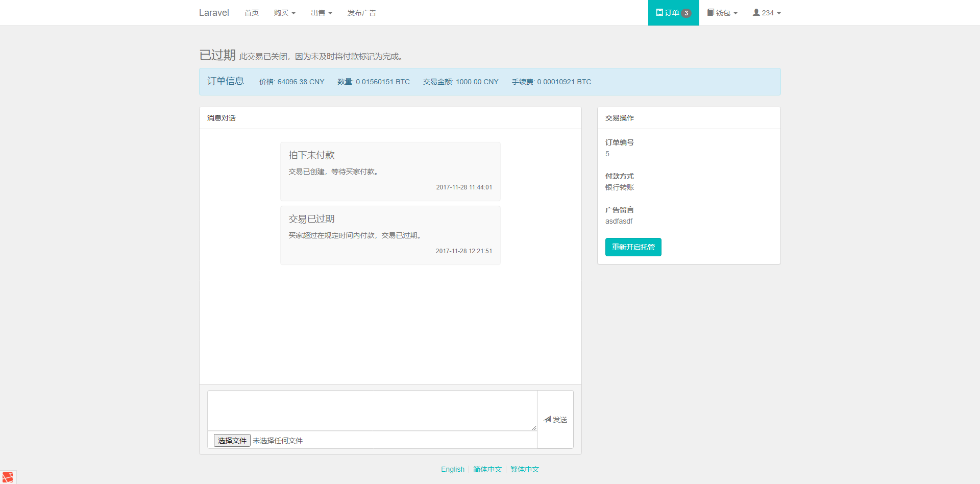Viewport: 980px width, 484px height.
Task: Expand the 出售 (Sell) dropdown
Action: click(321, 13)
